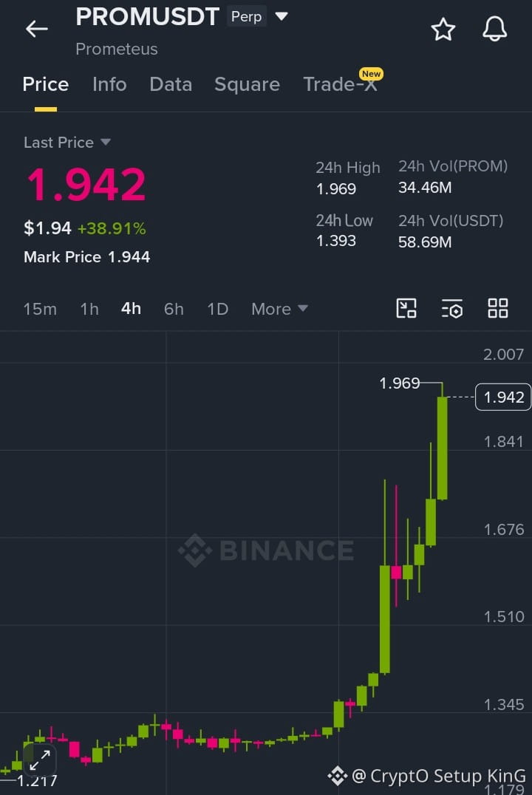Open the Square tab
The width and height of the screenshot is (532, 795).
coord(247,84)
